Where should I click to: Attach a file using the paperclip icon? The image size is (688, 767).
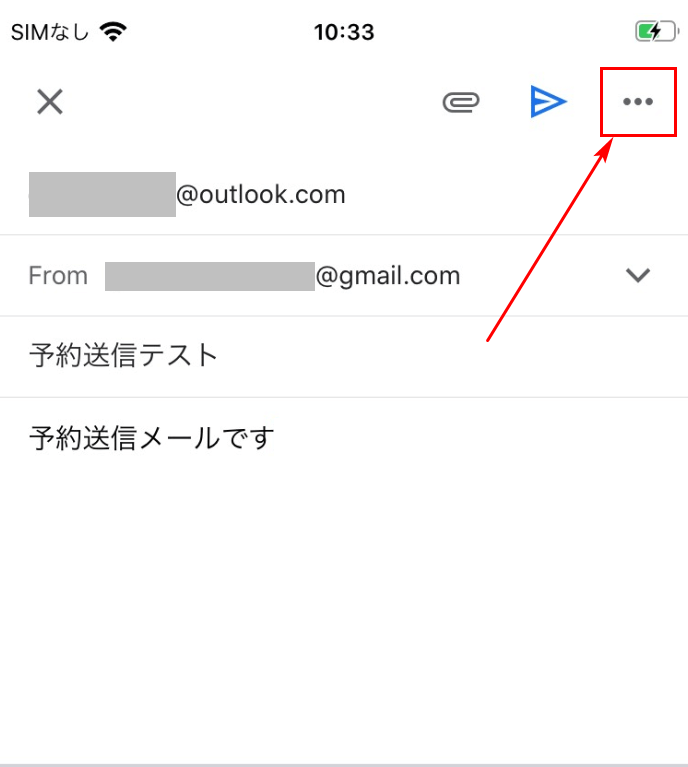(461, 102)
